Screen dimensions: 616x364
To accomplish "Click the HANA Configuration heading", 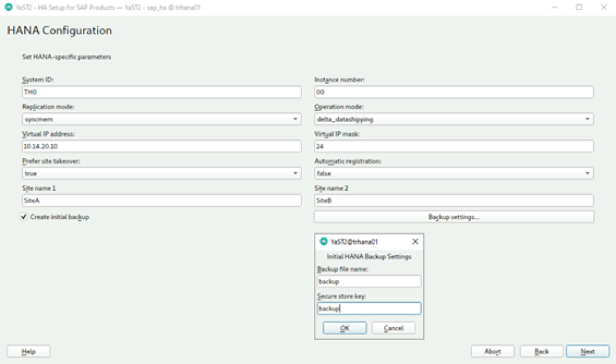I will click(x=60, y=30).
